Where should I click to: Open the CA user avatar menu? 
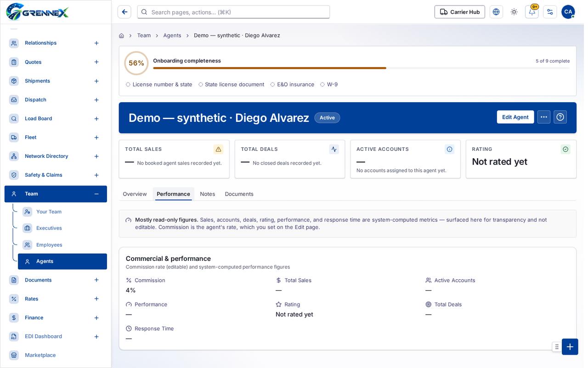pyautogui.click(x=568, y=12)
